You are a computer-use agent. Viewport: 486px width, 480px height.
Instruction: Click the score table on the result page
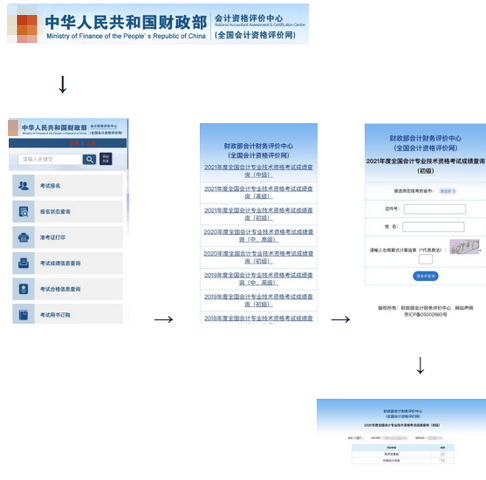point(403,454)
